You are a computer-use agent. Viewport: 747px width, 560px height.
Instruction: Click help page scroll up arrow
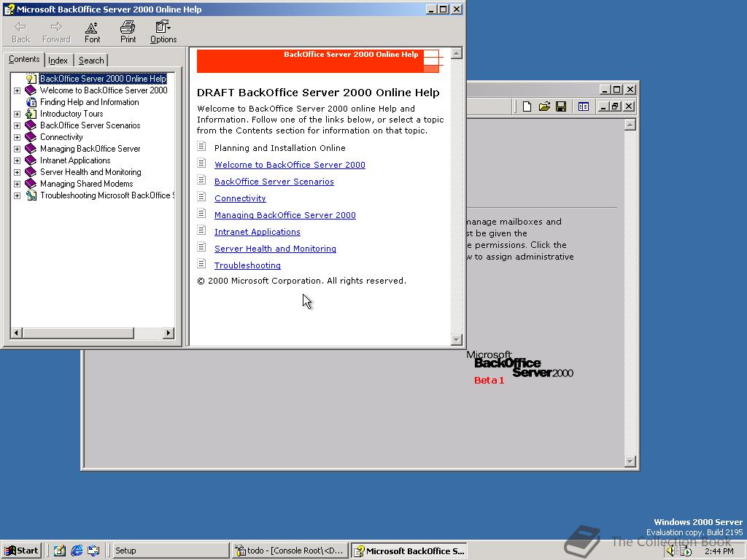(x=457, y=52)
